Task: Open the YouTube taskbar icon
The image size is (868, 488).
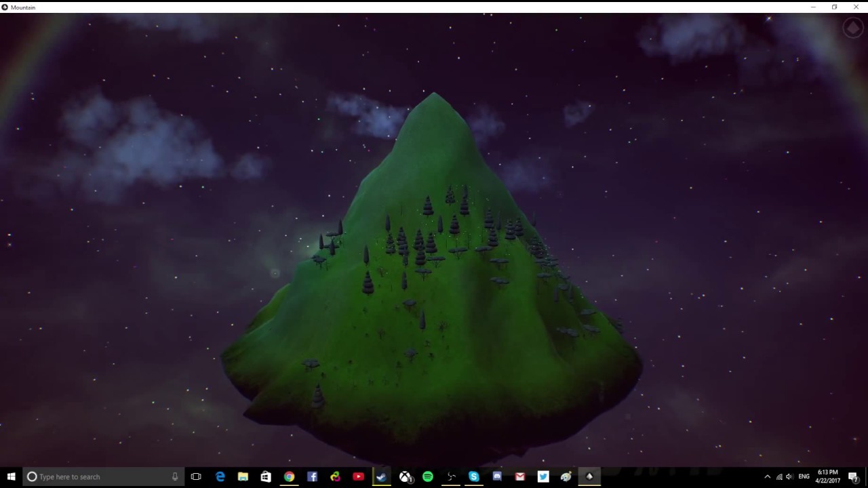Action: [x=358, y=476]
